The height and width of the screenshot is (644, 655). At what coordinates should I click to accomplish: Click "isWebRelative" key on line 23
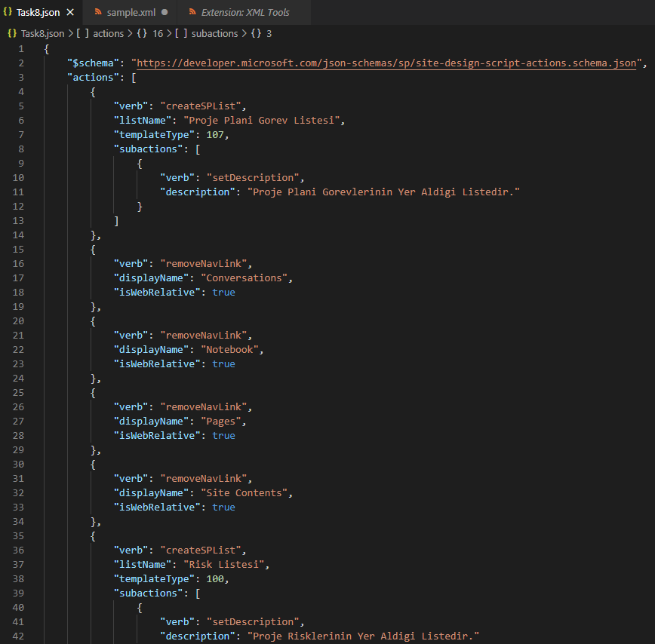[157, 364]
